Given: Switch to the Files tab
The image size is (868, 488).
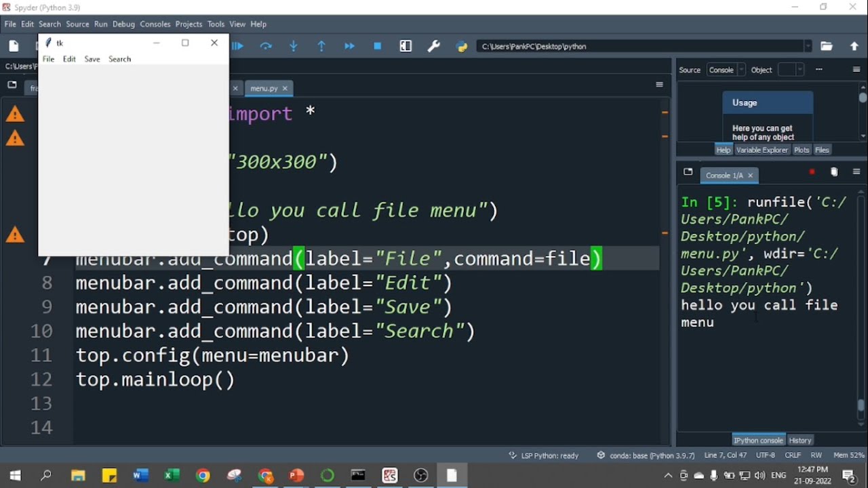Looking at the screenshot, I should (x=822, y=150).
